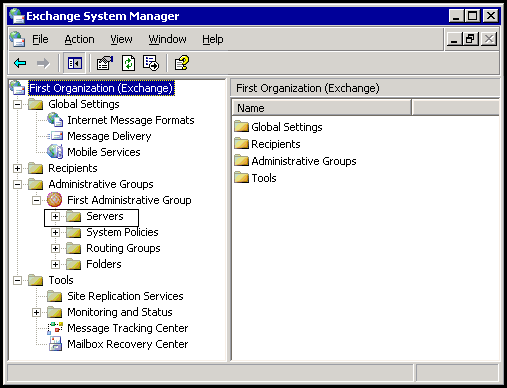Open the Action menu

point(79,39)
